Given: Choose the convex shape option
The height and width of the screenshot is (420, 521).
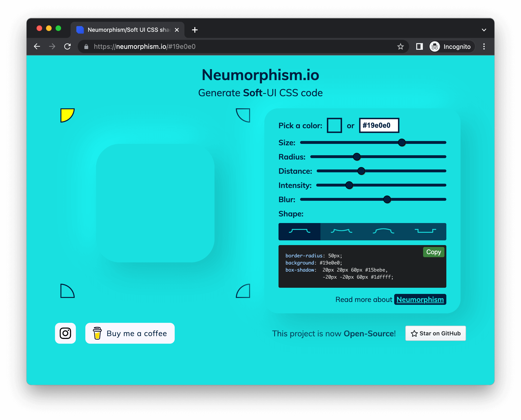Looking at the screenshot, I should [x=383, y=232].
